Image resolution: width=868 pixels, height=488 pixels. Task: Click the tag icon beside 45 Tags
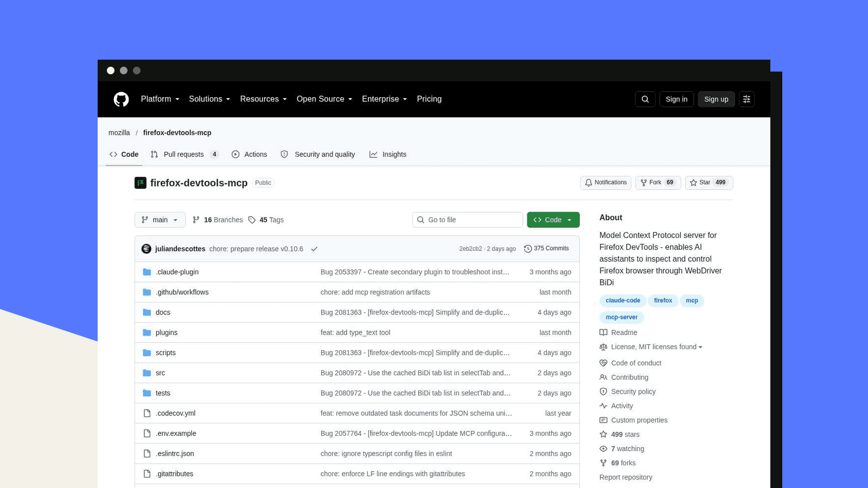[252, 220]
